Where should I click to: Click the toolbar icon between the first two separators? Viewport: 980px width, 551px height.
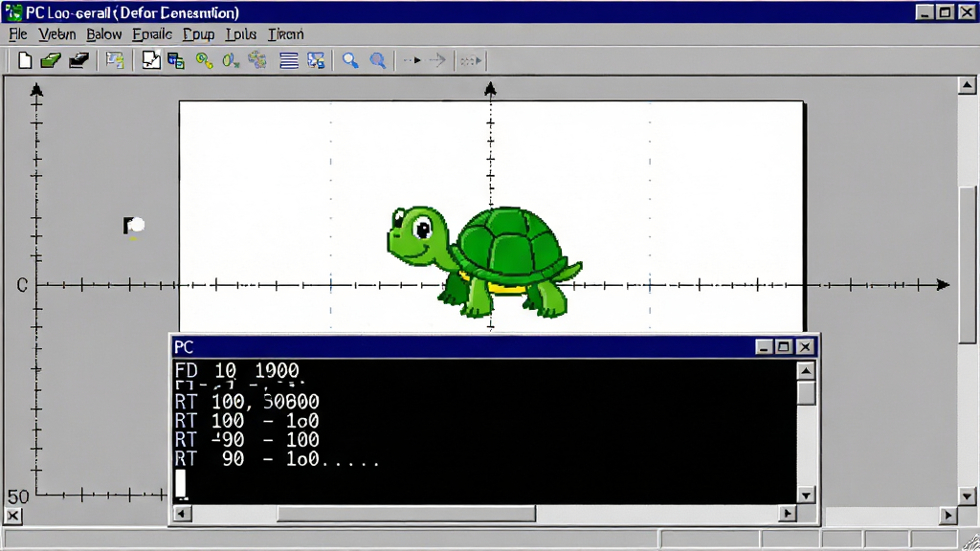point(115,60)
